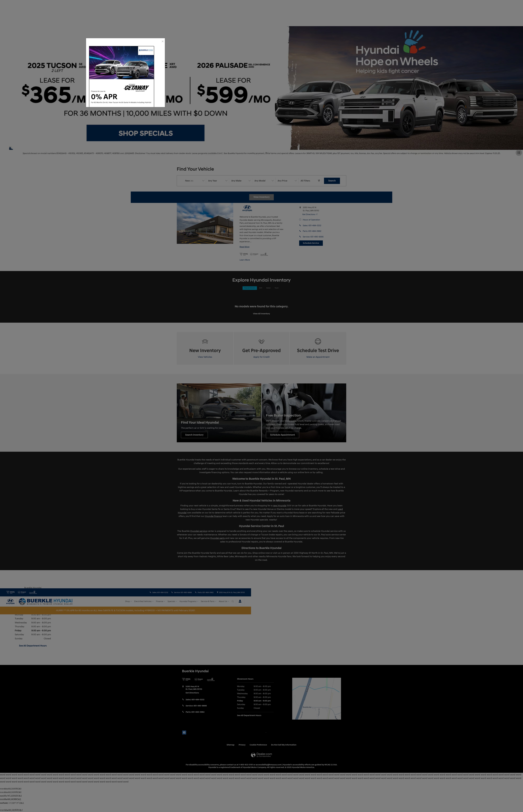The height and width of the screenshot is (812, 523).
Task: Click Do Not Sell My Information
Action: click(x=284, y=745)
